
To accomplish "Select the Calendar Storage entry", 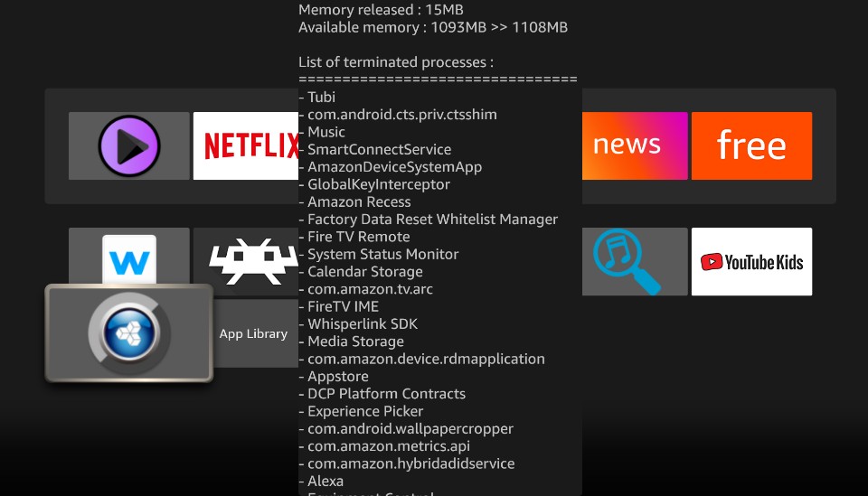I will click(361, 272).
